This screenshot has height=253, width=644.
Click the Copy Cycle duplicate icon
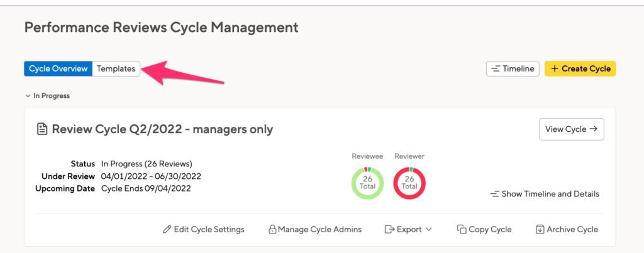[x=462, y=229]
